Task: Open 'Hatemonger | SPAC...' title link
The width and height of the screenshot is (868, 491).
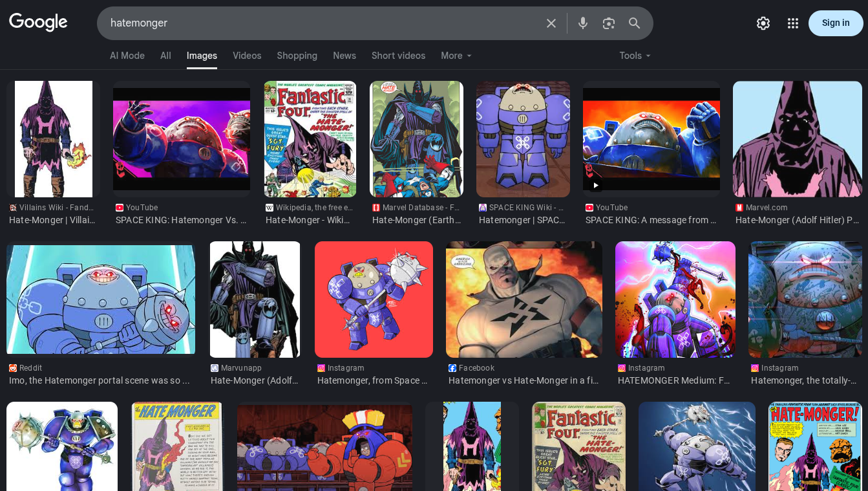Action: coord(522,220)
